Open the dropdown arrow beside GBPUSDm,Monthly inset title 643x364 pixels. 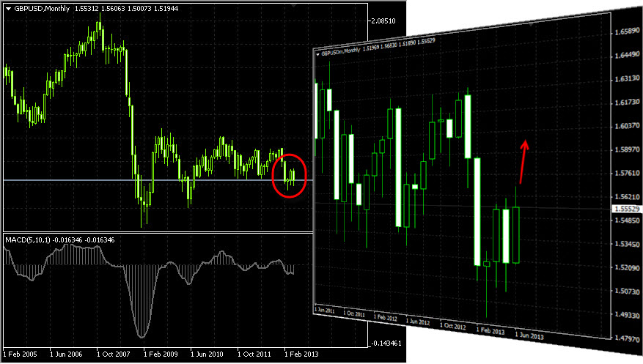pyautogui.click(x=317, y=53)
